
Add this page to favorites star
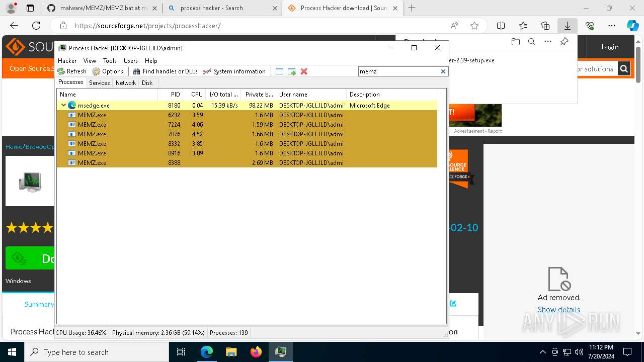[474, 26]
